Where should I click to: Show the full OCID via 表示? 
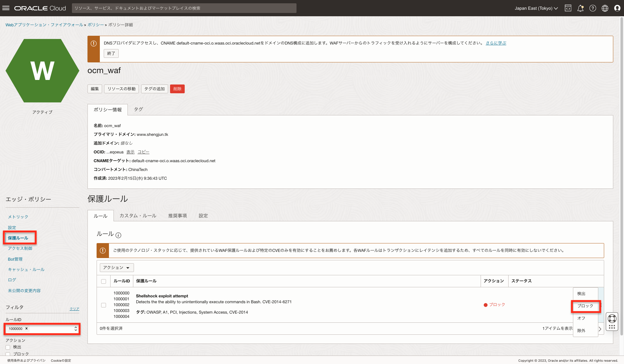point(130,152)
